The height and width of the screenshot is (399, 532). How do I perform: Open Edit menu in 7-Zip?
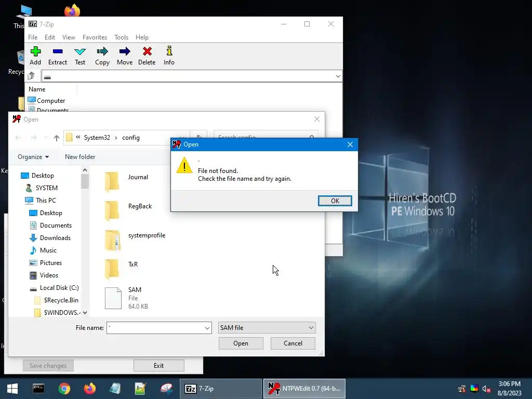coord(49,37)
